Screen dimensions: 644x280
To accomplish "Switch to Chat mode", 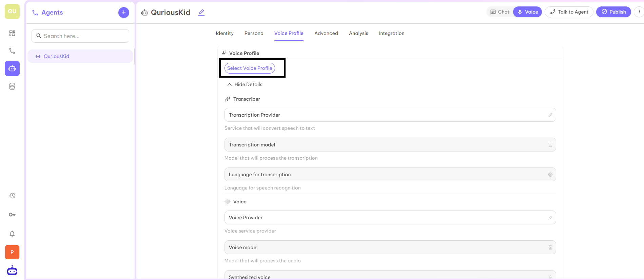I will click(x=500, y=12).
